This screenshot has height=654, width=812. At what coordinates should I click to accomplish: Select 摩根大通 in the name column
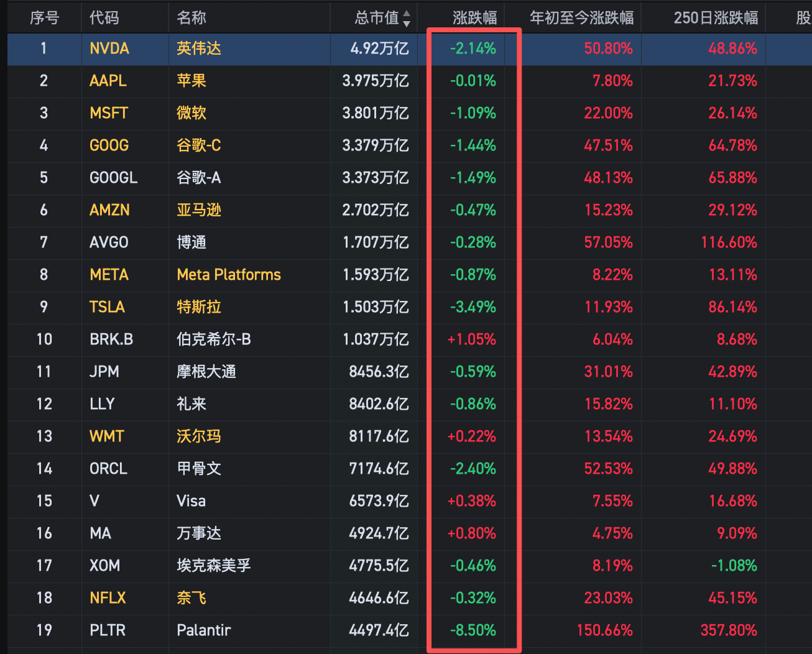click(206, 372)
